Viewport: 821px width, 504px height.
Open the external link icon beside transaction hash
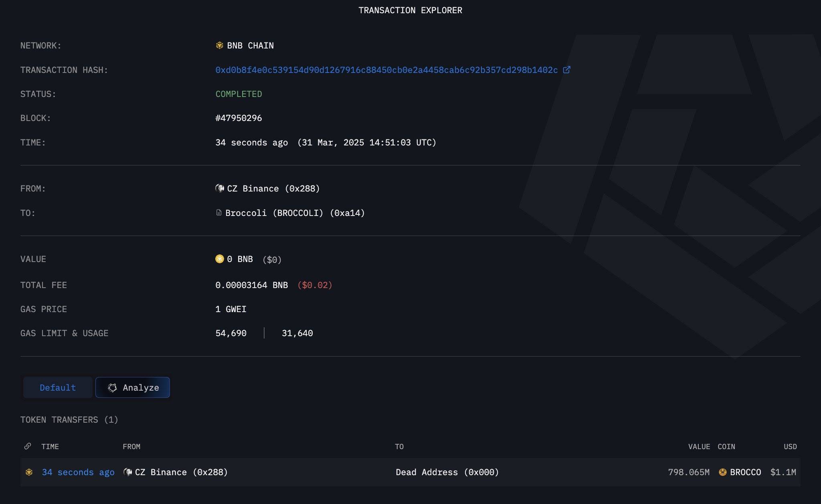tap(566, 70)
